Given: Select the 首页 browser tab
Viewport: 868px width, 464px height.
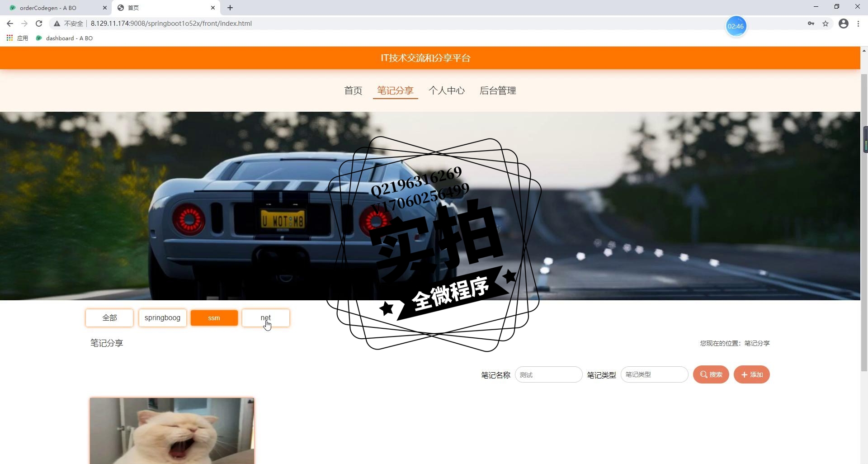Looking at the screenshot, I should click(x=165, y=8).
